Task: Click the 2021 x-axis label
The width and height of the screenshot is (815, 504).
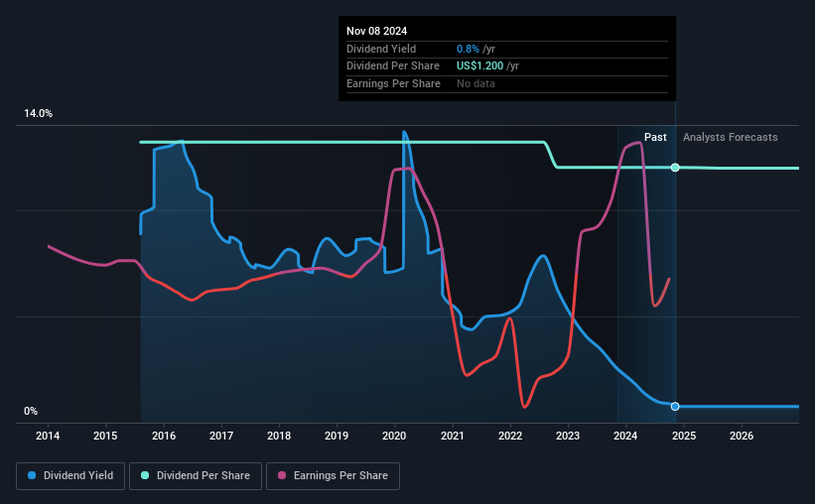Action: (x=453, y=436)
